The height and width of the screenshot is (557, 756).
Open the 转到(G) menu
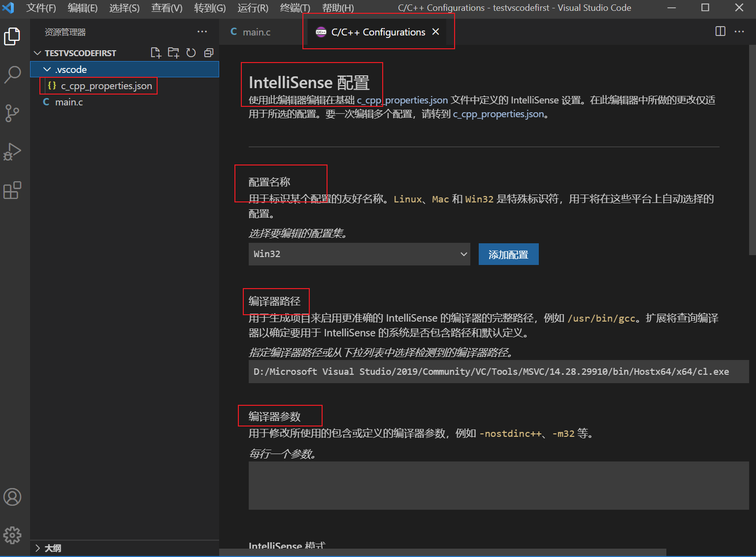click(210, 8)
